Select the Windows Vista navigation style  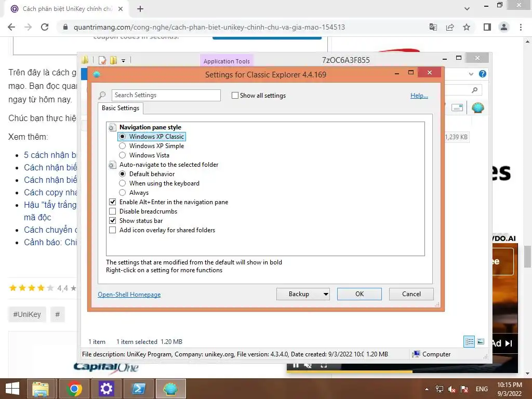pyautogui.click(x=123, y=155)
